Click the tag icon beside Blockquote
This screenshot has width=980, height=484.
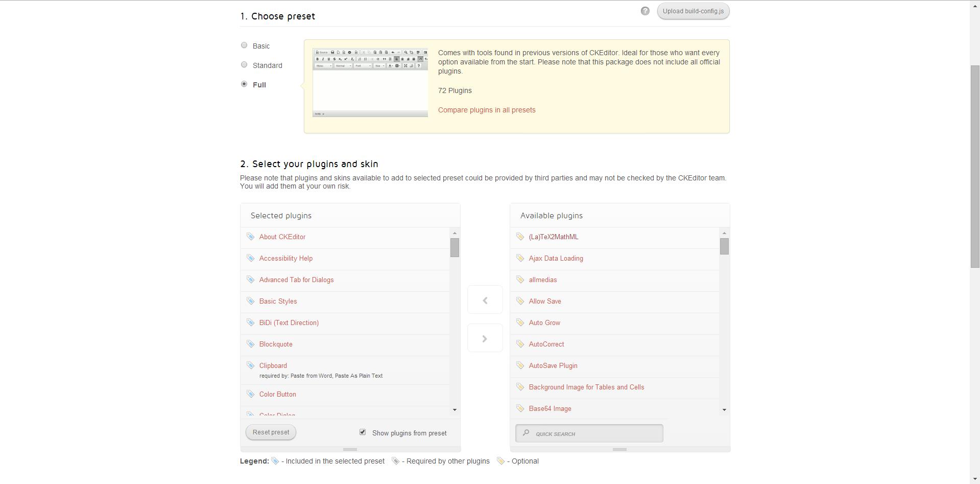click(250, 344)
